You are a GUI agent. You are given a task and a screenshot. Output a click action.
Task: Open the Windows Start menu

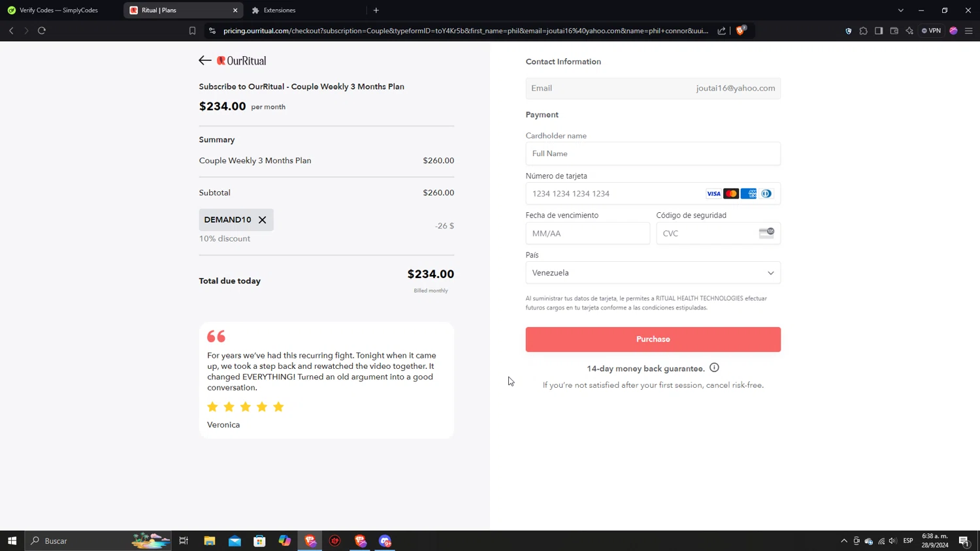coord(12,541)
